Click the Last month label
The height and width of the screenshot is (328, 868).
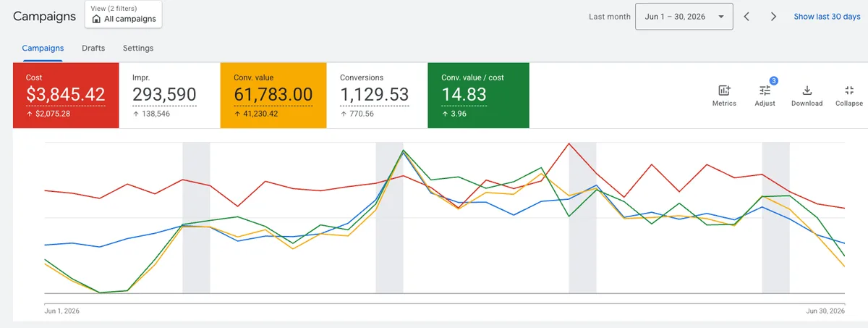coord(609,17)
